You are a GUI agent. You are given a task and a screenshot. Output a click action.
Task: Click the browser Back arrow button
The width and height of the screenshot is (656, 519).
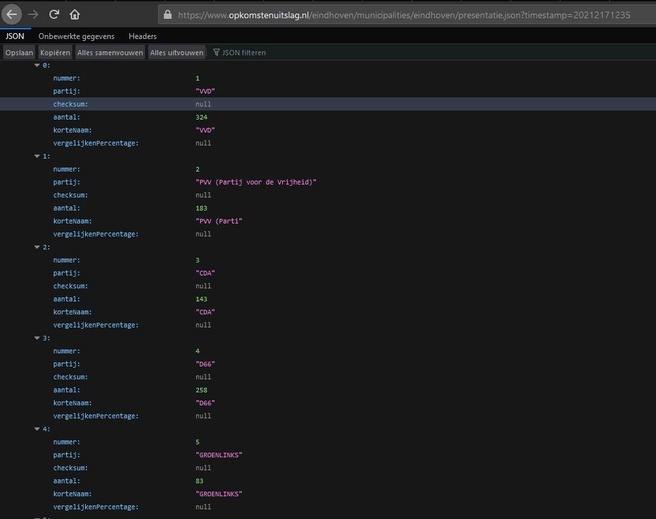pos(12,15)
